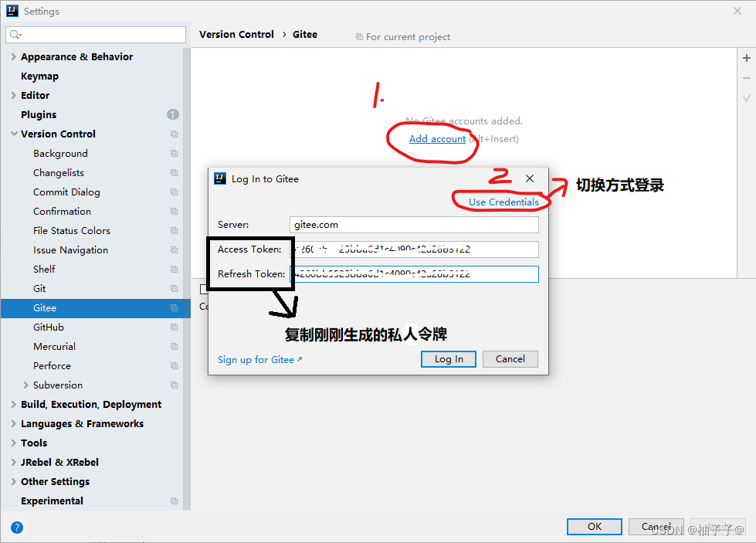Click the Refresh Token input field
The image size is (756, 543).
click(414, 274)
